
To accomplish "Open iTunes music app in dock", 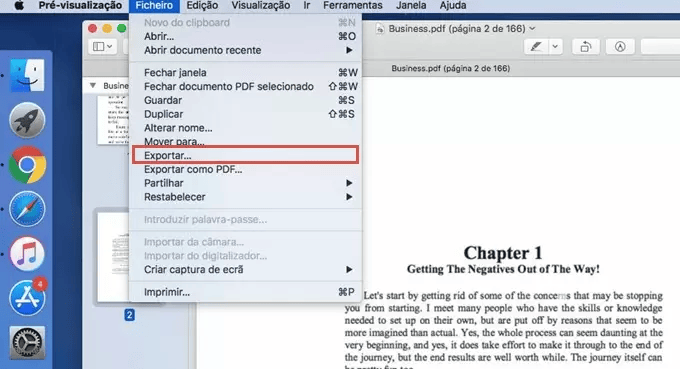I will point(27,254).
